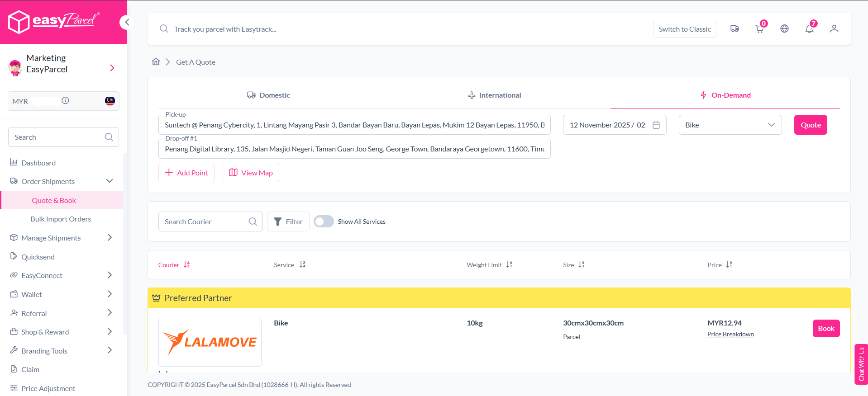Toggle Show All Services switch
Image resolution: width=868 pixels, height=396 pixels.
coord(324,222)
